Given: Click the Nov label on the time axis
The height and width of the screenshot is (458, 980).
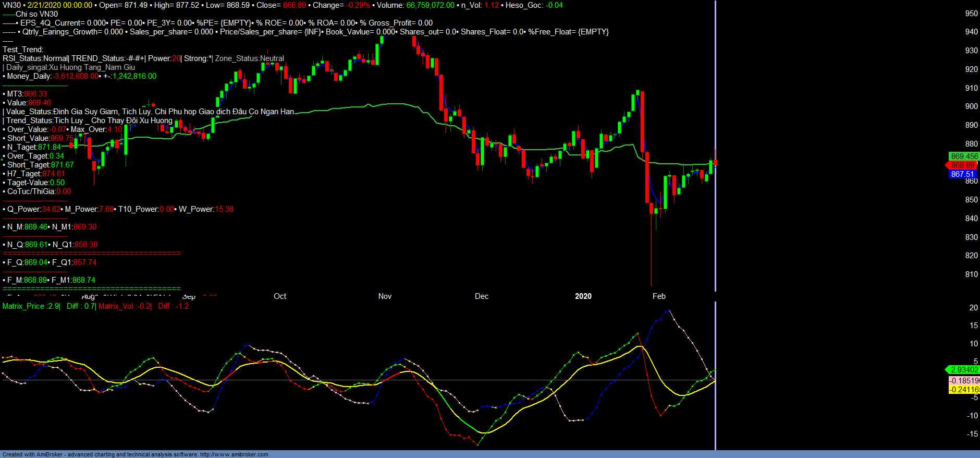Looking at the screenshot, I should 385,296.
